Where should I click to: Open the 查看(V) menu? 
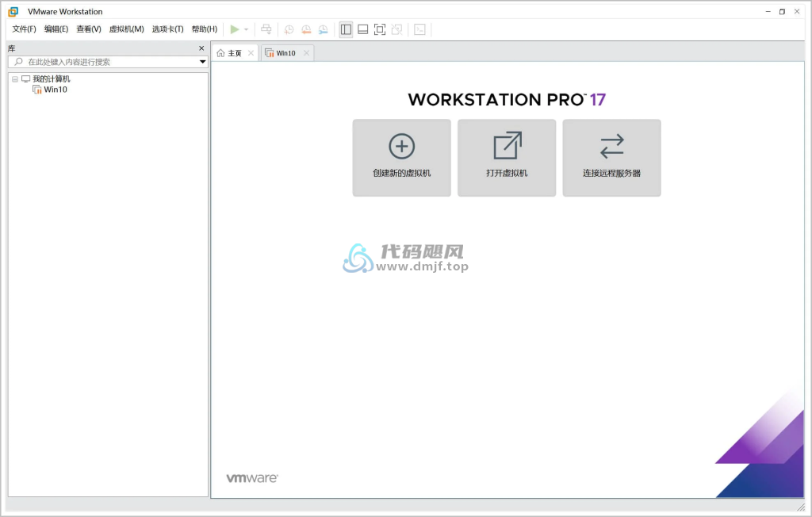[x=89, y=29]
